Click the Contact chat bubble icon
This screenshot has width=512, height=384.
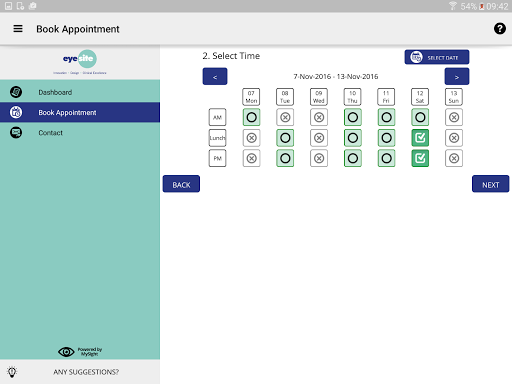pyautogui.click(x=16, y=133)
